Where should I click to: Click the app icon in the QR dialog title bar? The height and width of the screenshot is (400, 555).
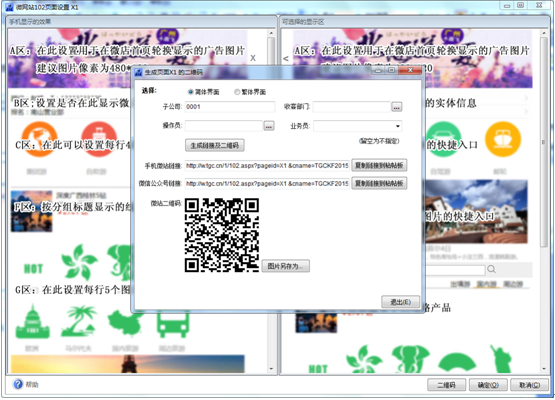[x=138, y=72]
